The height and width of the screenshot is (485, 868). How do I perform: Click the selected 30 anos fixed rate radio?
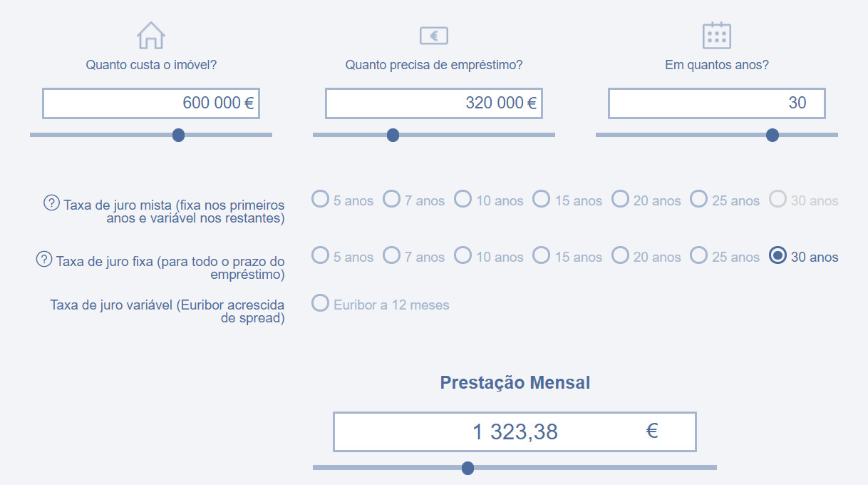pos(777,255)
